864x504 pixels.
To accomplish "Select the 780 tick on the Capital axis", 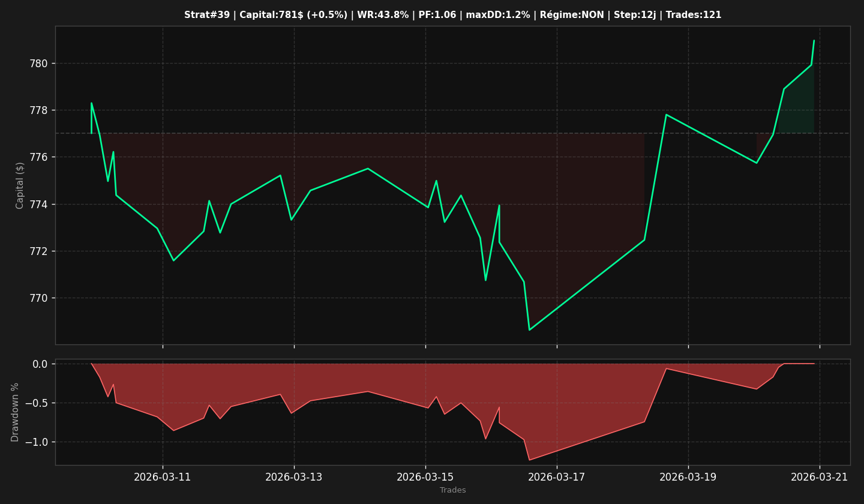I will point(40,64).
